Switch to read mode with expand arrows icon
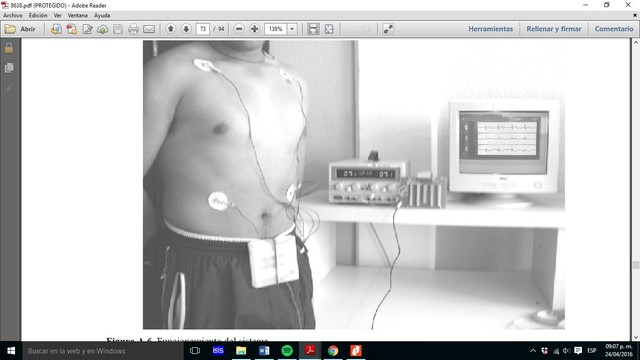Image resolution: width=640 pixels, height=360 pixels. tap(388, 29)
